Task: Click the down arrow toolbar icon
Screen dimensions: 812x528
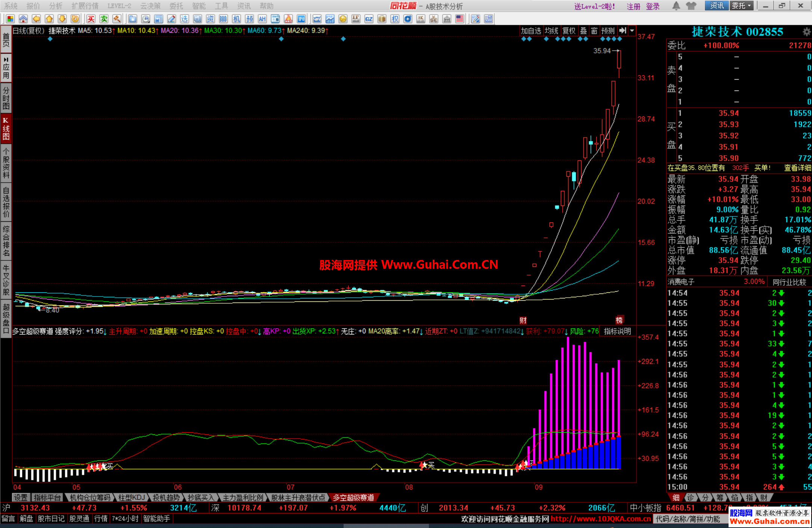Action: (62, 19)
